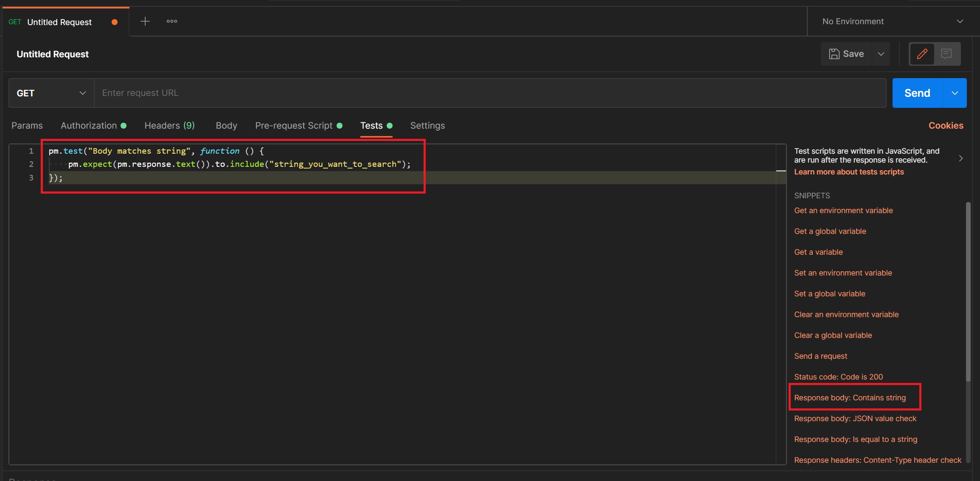Insert the Response body: Contains string snippet
Viewport: 980px width, 481px height.
tap(850, 398)
